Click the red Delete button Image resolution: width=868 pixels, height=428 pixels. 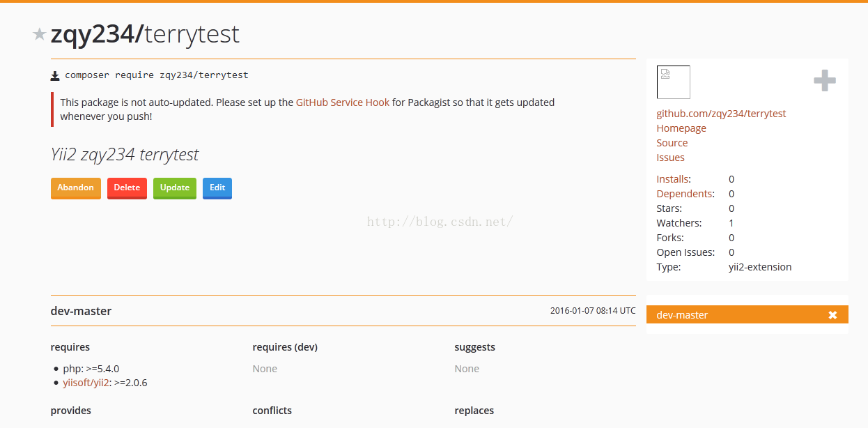127,188
